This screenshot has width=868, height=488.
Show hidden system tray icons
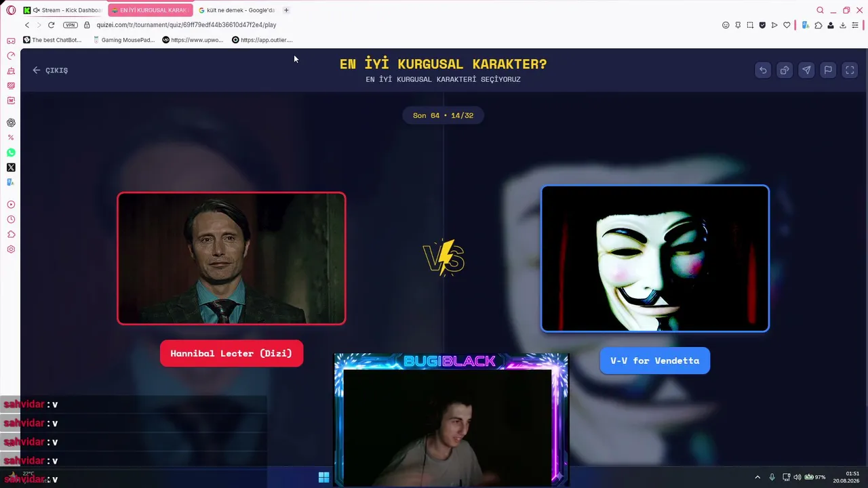point(757,477)
